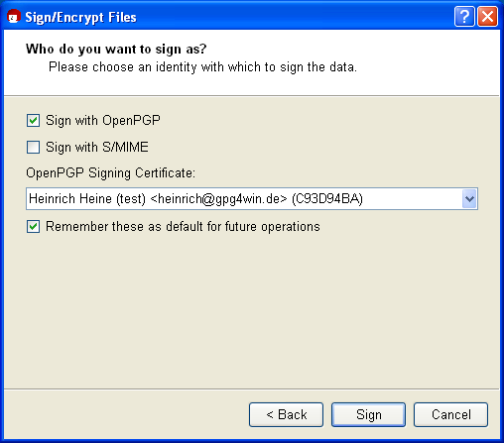Viewport: 504px width, 443px height.
Task: Click the Please choose an identity subtitle
Action: (x=202, y=67)
